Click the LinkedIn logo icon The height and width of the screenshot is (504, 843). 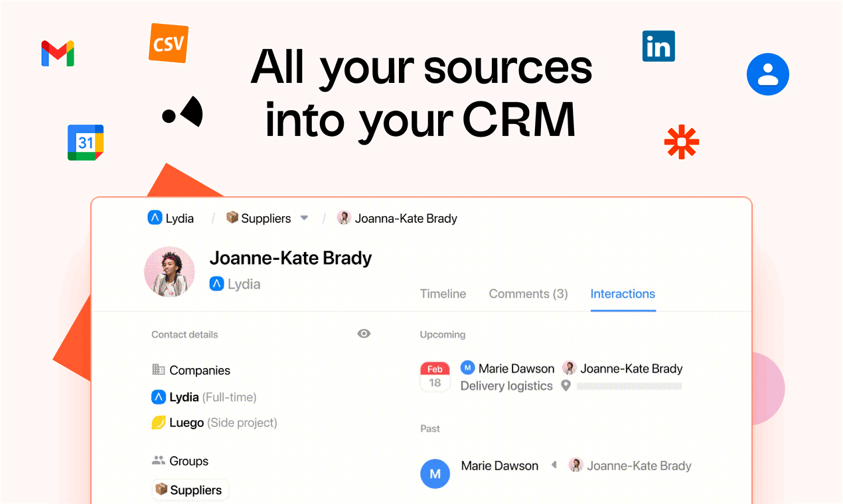coord(658,46)
